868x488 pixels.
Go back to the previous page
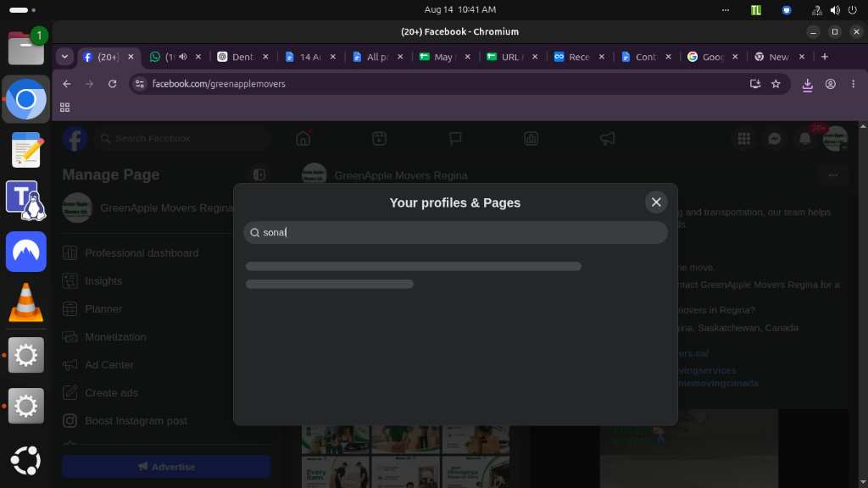coord(67,84)
